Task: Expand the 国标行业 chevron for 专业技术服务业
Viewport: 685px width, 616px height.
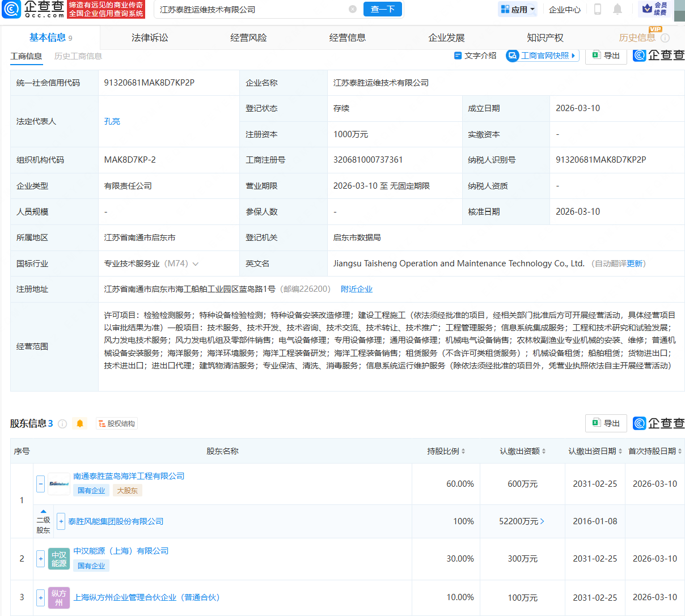Action: point(196,264)
